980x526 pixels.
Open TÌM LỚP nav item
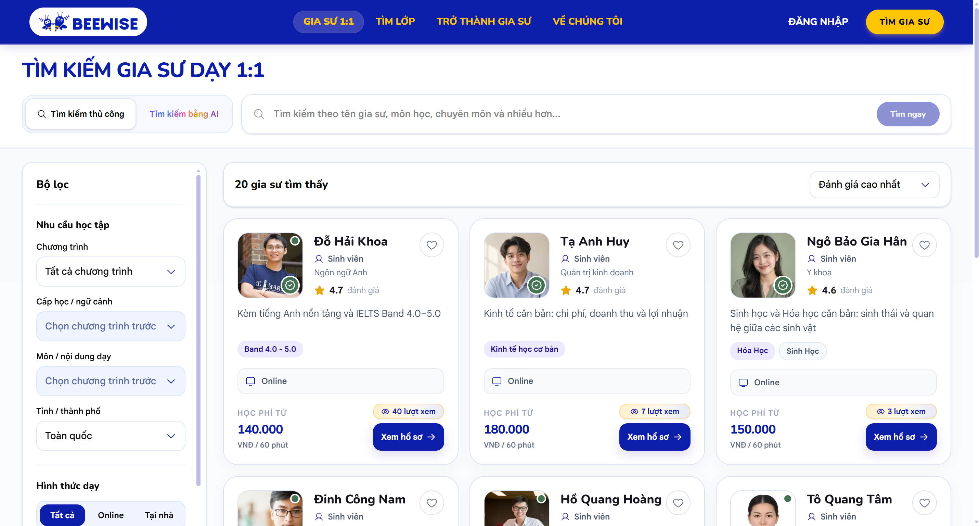395,22
